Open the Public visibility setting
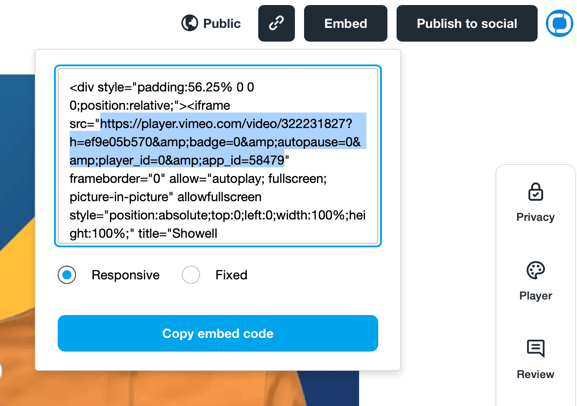Screen dimensions: 577x406 coord(211,23)
